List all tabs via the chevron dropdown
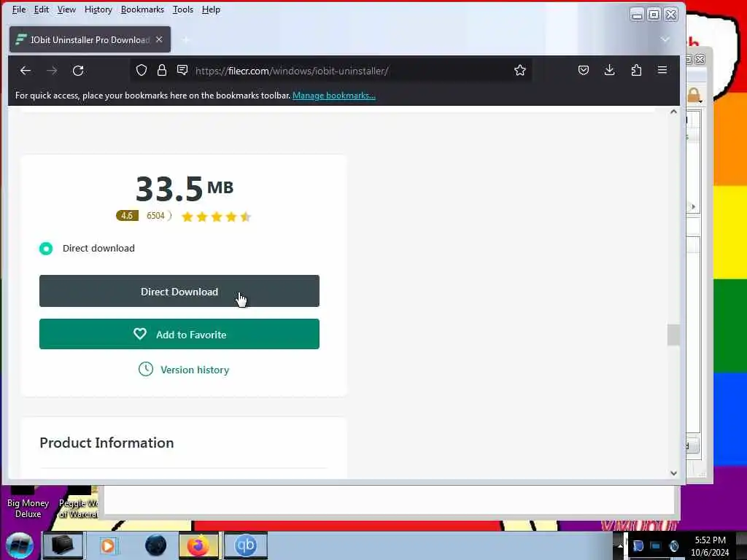 click(665, 39)
